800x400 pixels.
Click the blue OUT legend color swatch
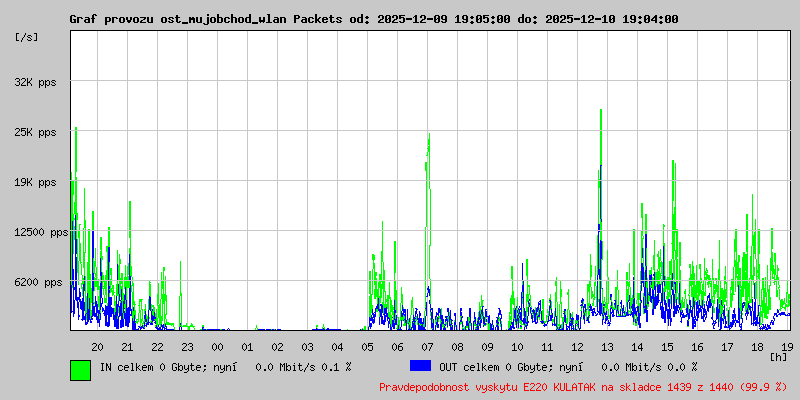tap(420, 365)
